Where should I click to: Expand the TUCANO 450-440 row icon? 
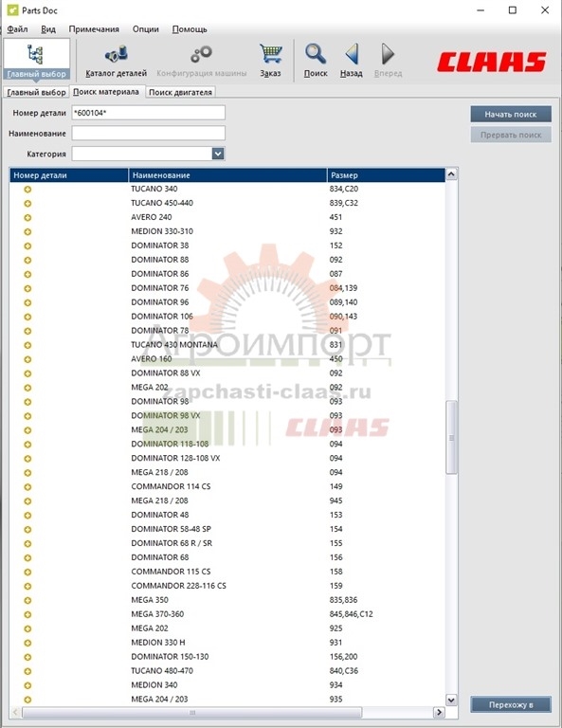[x=27, y=204]
